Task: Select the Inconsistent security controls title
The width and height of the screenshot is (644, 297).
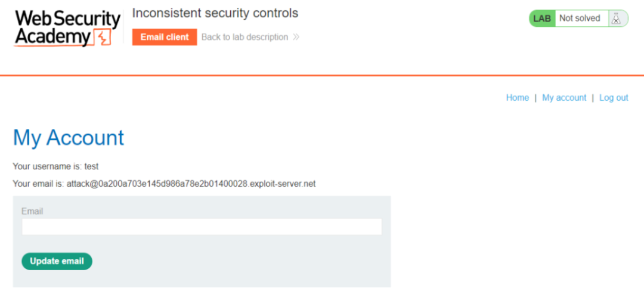Action: [x=215, y=13]
